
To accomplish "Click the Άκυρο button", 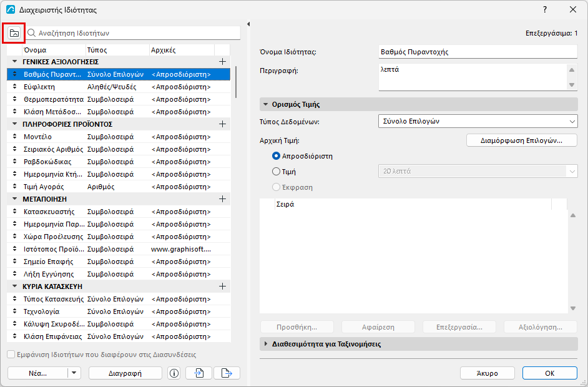I will coord(488,373).
